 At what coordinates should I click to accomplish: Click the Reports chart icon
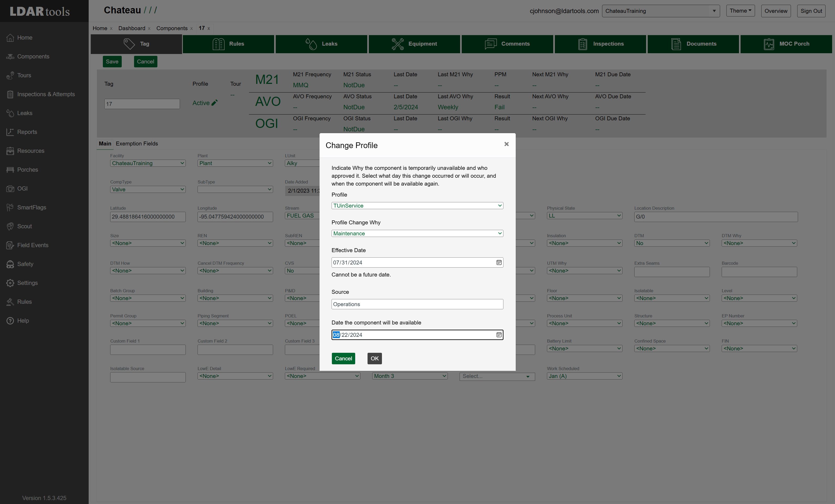coord(10,132)
